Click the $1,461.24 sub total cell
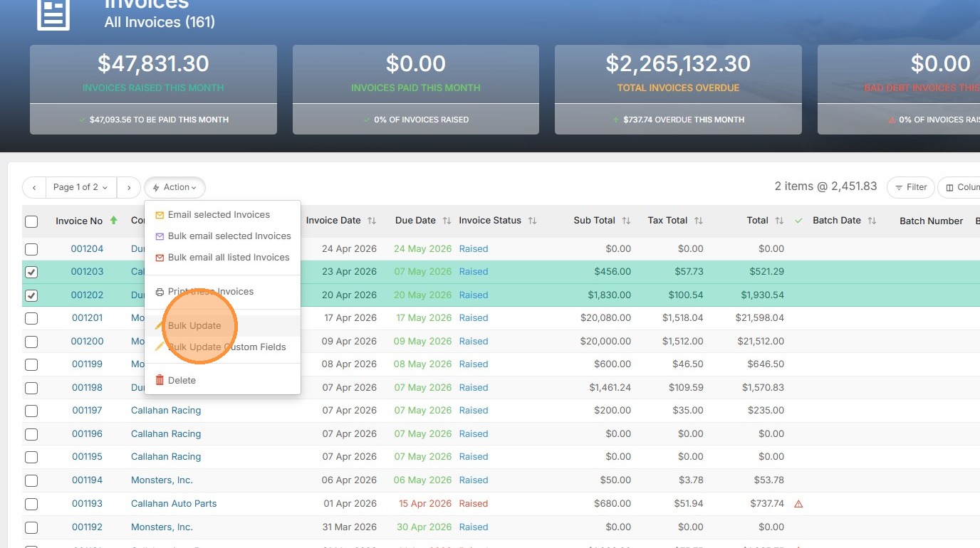 coord(610,388)
